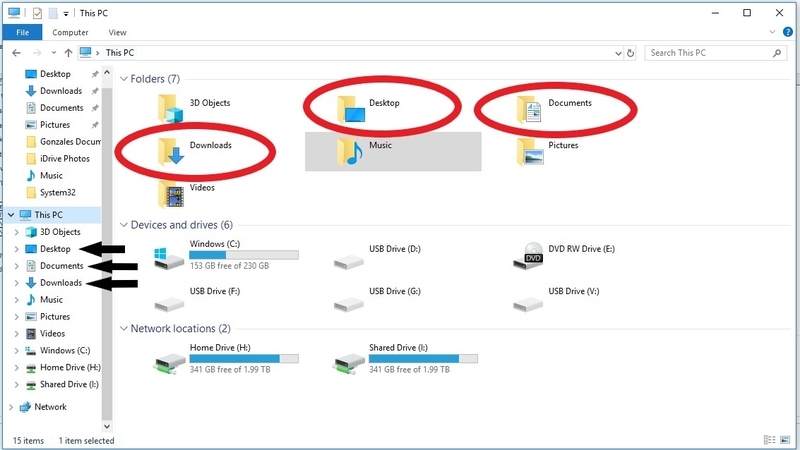800x450 pixels.
Task: Open the Computer ribbon tab
Action: (70, 32)
